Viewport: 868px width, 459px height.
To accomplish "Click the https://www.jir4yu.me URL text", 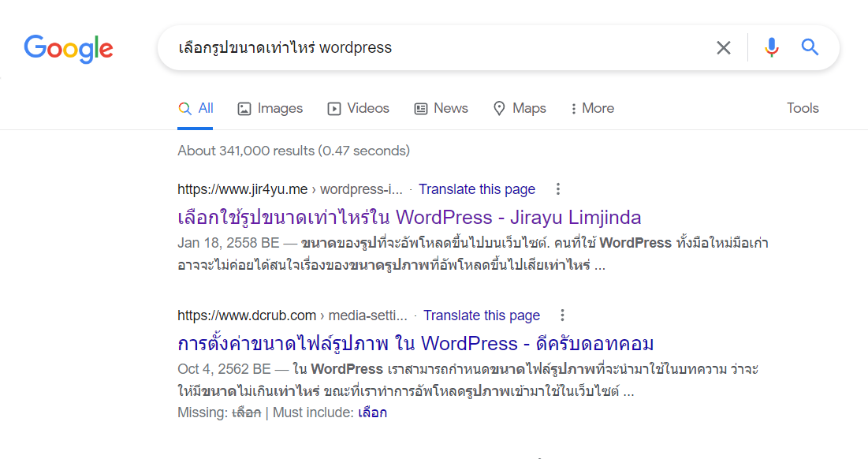I will click(x=243, y=189).
